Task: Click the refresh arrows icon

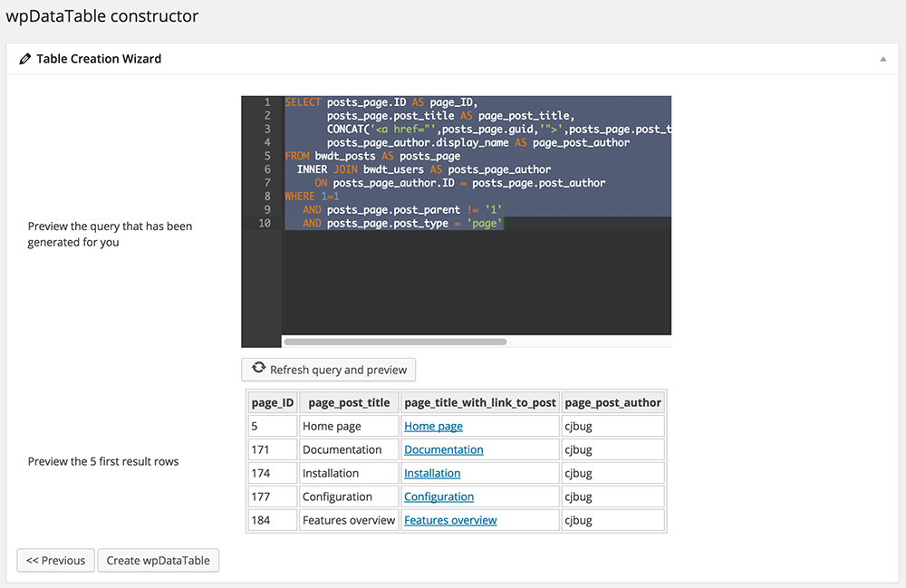Action: point(258,369)
